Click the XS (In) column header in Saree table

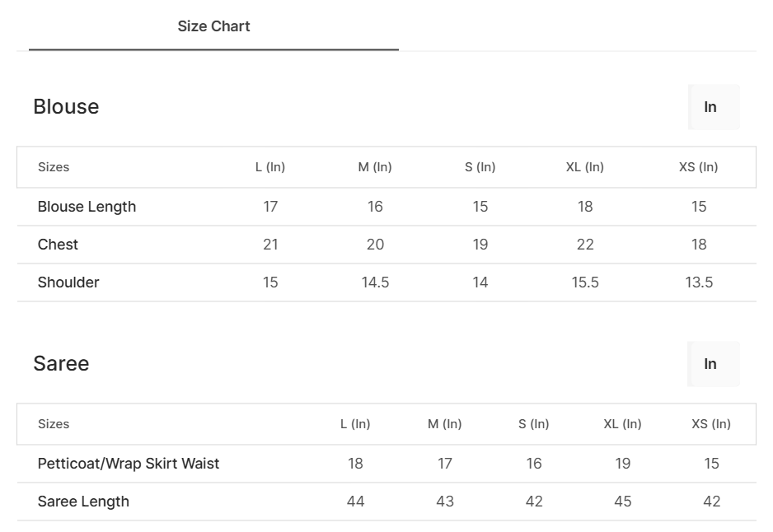tap(711, 424)
